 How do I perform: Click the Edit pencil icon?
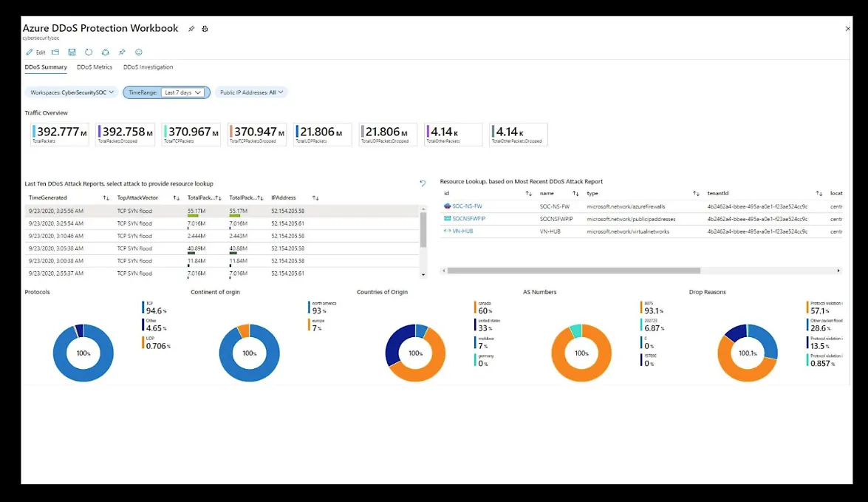30,52
